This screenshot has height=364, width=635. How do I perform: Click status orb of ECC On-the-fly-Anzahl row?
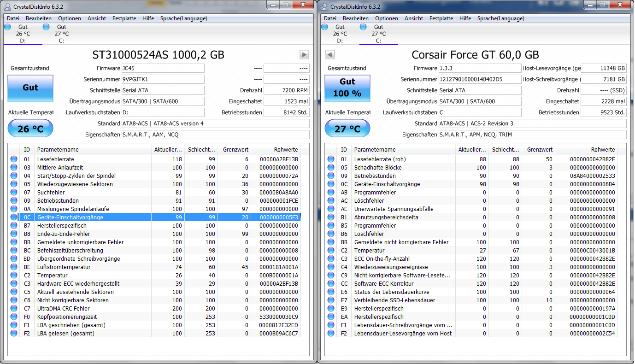click(331, 259)
